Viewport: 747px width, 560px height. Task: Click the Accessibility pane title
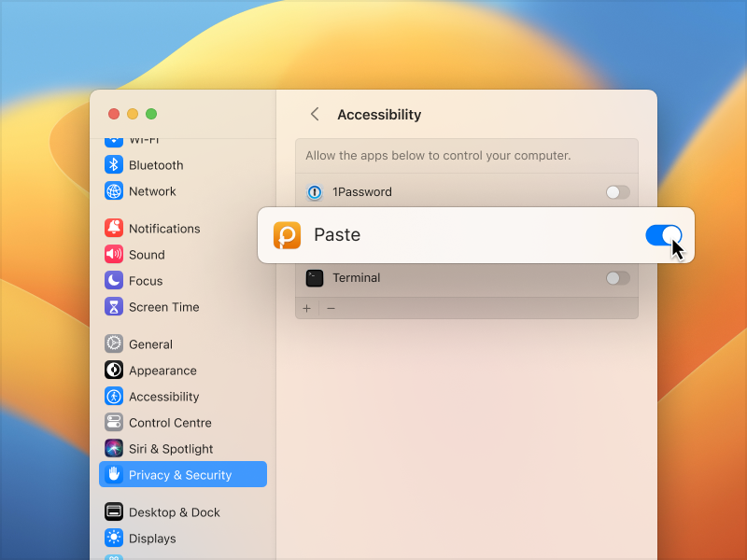379,114
